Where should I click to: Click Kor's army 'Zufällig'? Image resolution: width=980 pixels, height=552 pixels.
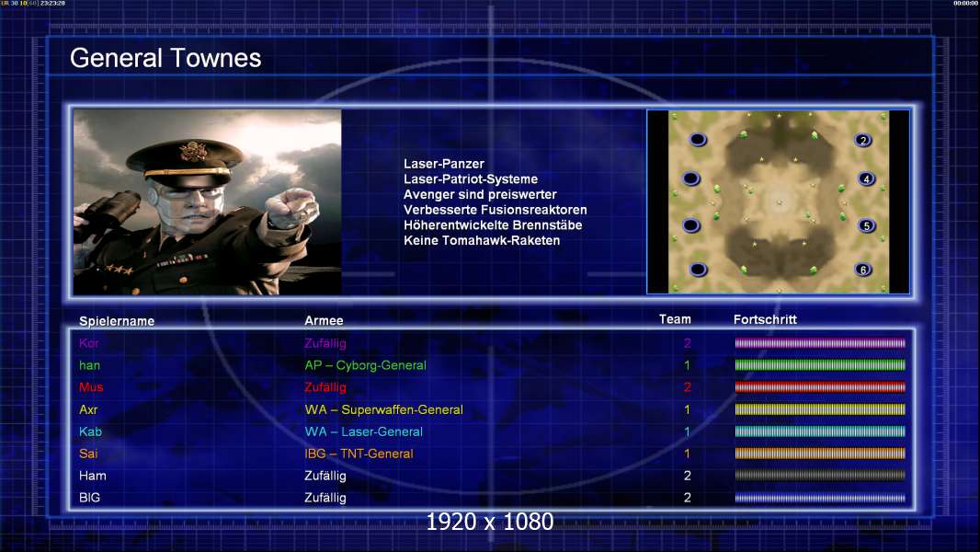325,343
